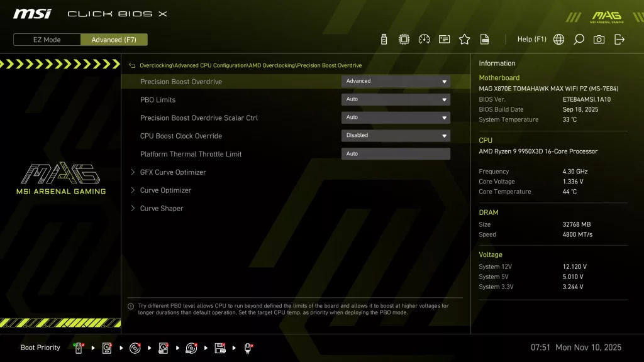This screenshot has width=644, height=362.
Task: Click the Help (F1) button
Action: (531, 38)
